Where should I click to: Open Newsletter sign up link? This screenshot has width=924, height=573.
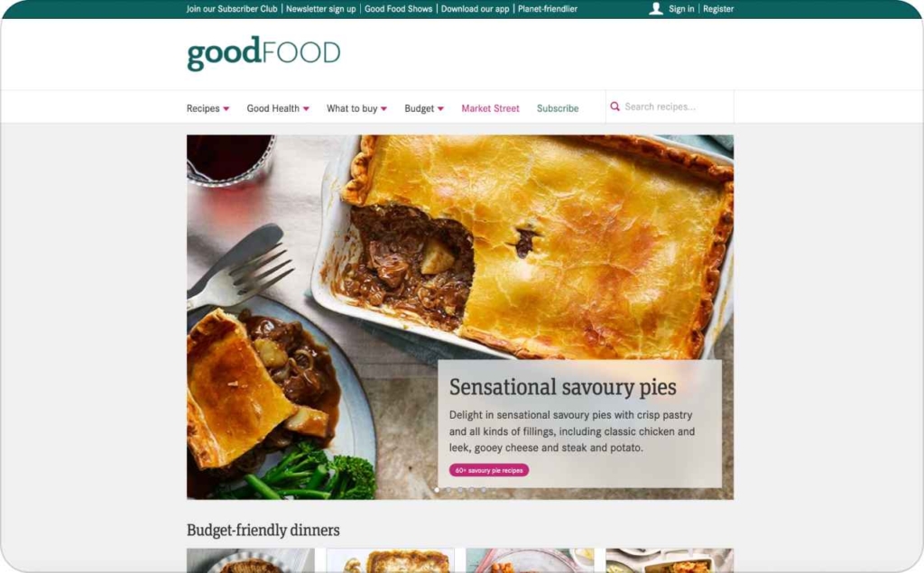pyautogui.click(x=320, y=9)
